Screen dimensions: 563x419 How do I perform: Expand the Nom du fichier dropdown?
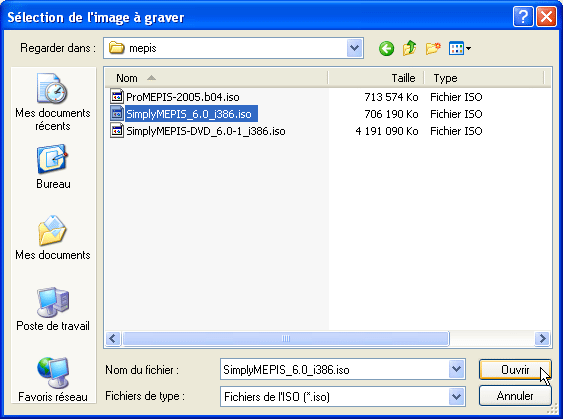[456, 369]
